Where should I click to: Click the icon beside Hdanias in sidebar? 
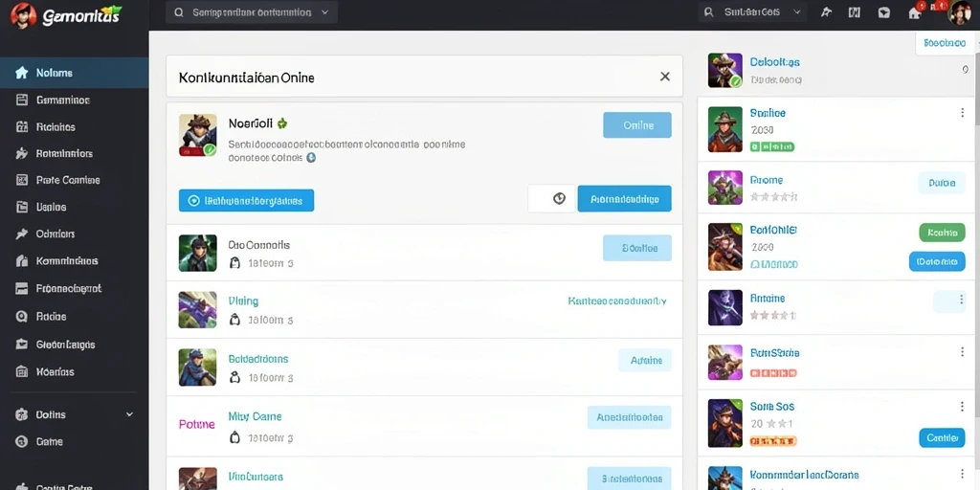click(22, 372)
